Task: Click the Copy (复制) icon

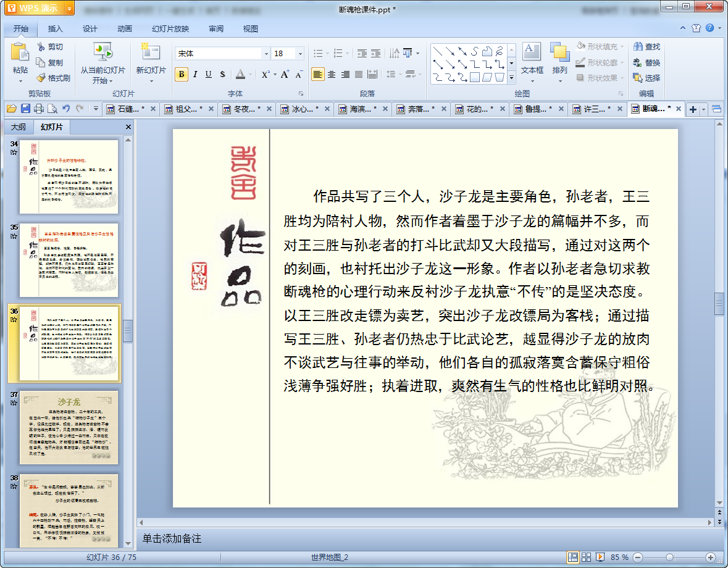Action: [x=41, y=62]
